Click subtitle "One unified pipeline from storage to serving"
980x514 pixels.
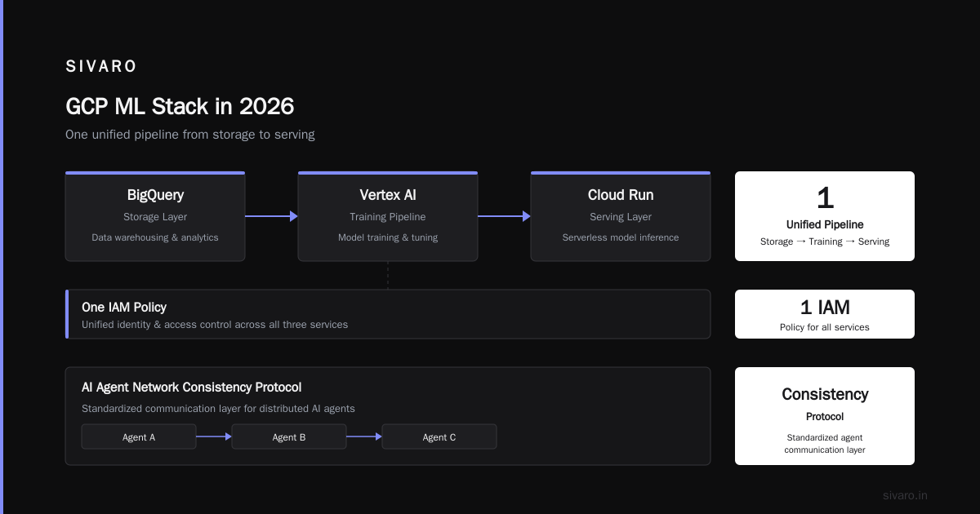pos(190,135)
